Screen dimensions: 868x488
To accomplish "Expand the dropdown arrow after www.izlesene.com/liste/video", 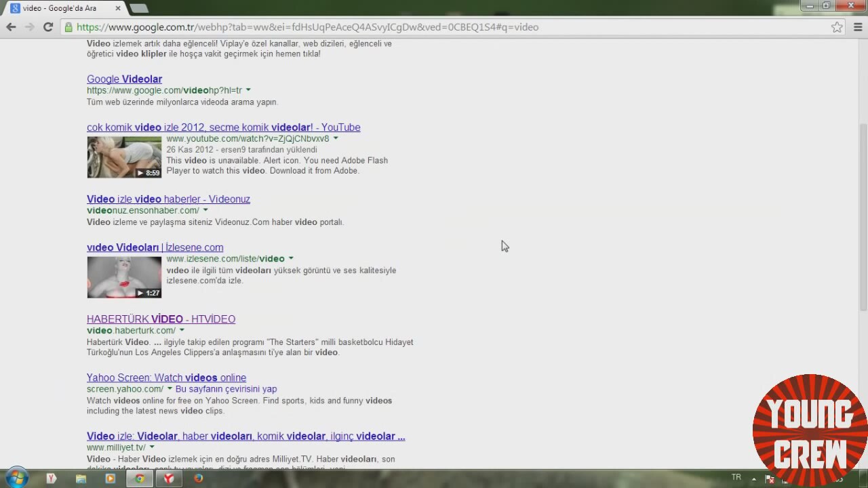I will click(291, 258).
